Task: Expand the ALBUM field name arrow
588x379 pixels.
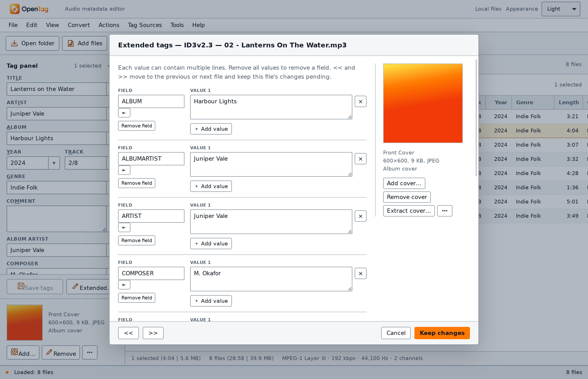Action: (x=124, y=113)
